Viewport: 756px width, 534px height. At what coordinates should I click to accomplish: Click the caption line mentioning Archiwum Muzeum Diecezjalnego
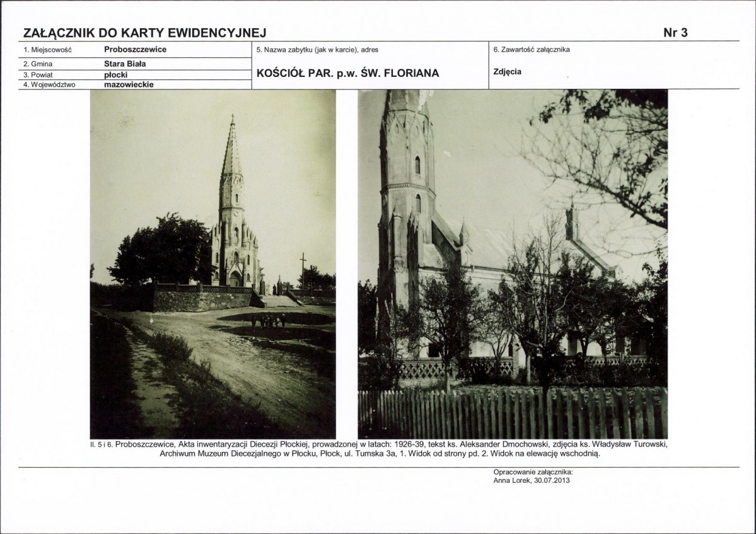(380, 453)
